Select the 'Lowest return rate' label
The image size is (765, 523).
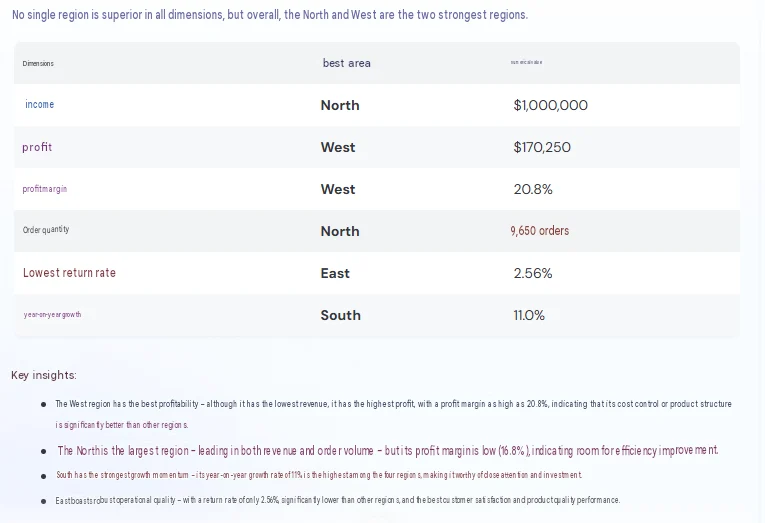(x=69, y=273)
